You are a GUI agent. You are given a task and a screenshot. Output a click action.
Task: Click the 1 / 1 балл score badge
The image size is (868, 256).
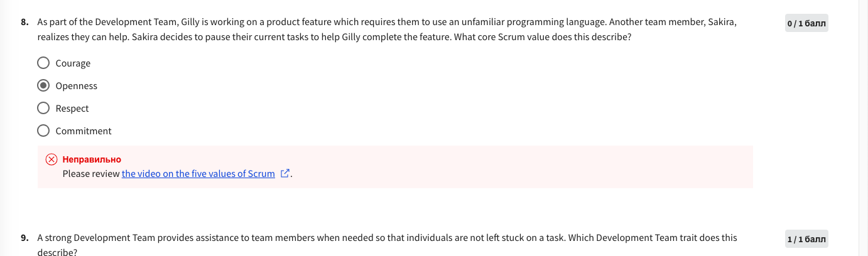tap(806, 239)
